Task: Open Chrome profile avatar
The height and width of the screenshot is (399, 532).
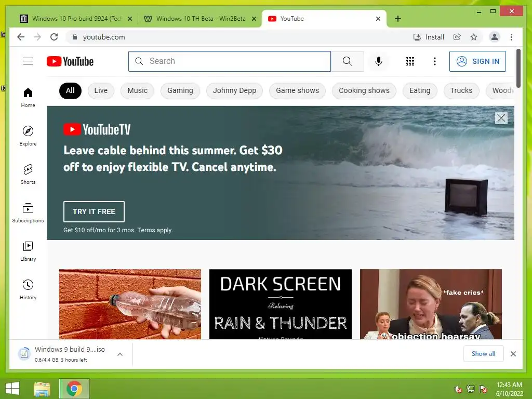Action: tap(495, 37)
